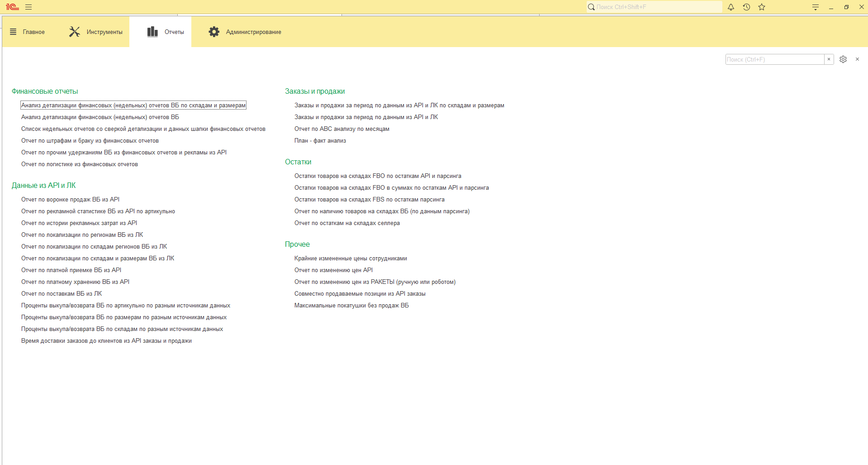Open the service settings menu icon in title bar
This screenshot has width=868, height=465.
click(x=816, y=7)
